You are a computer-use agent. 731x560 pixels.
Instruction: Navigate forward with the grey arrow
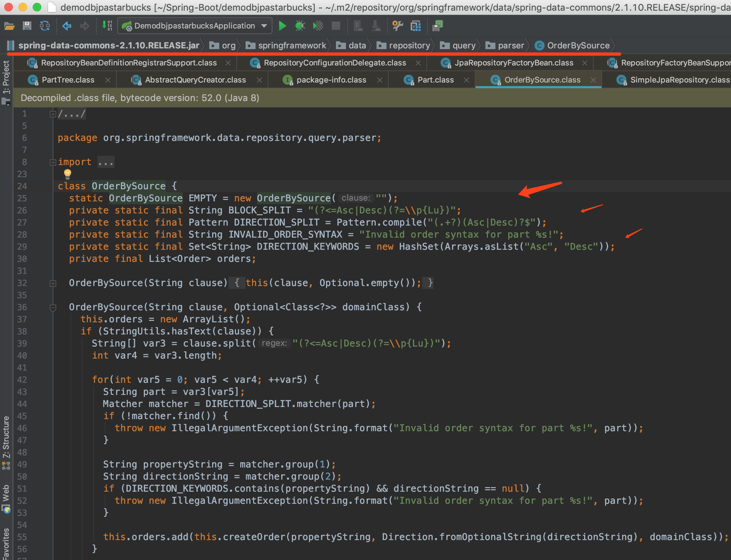pos(84,26)
